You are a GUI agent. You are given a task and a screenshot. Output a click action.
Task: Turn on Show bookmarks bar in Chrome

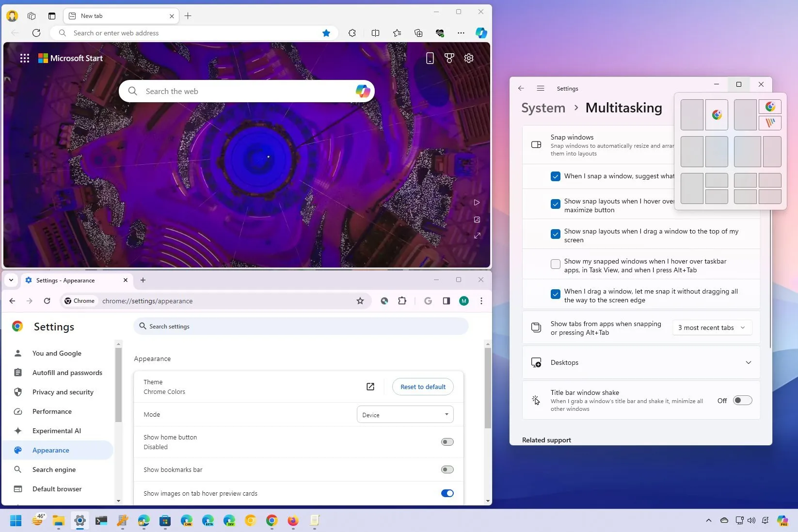point(447,469)
